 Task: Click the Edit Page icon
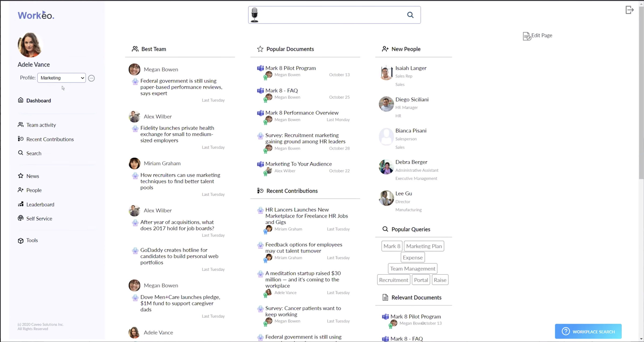point(527,36)
